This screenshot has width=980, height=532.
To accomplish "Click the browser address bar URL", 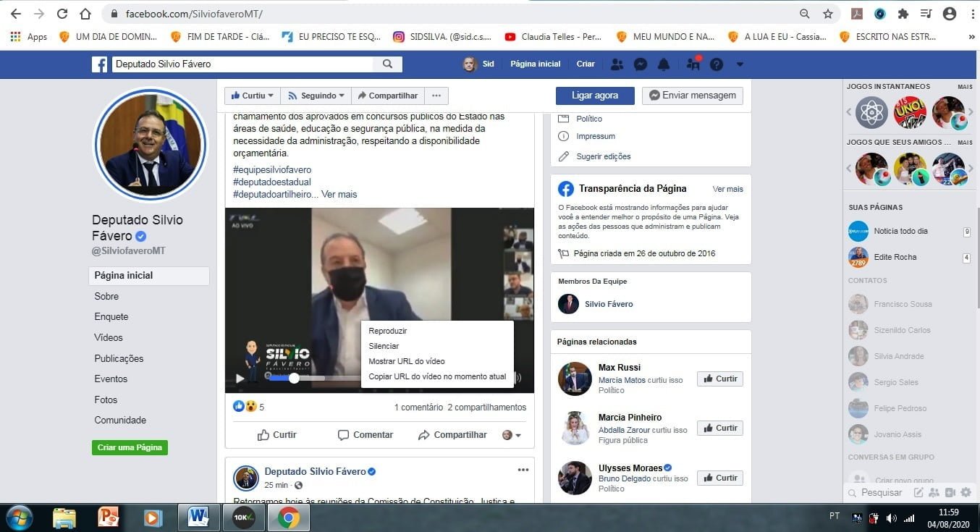I will tap(194, 14).
